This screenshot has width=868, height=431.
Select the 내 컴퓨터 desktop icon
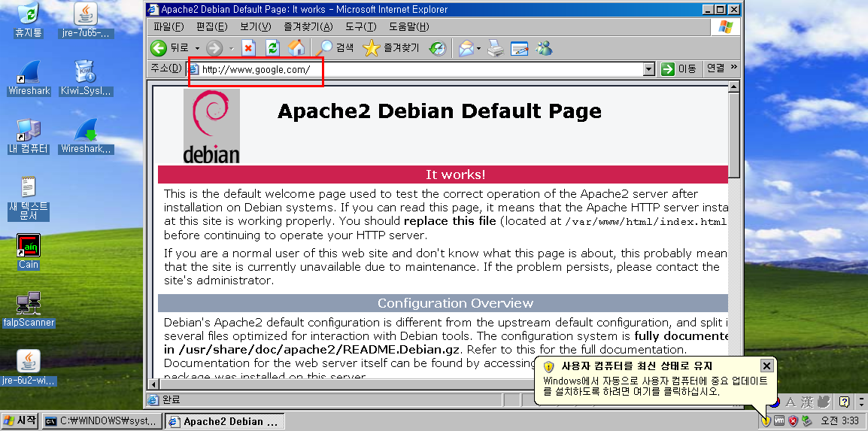29,136
